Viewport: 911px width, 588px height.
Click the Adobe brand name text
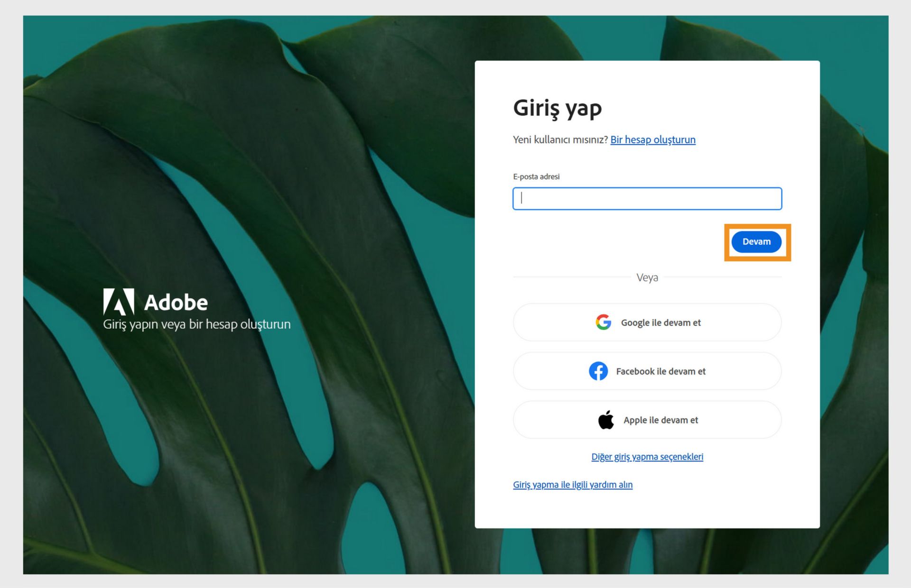176,303
